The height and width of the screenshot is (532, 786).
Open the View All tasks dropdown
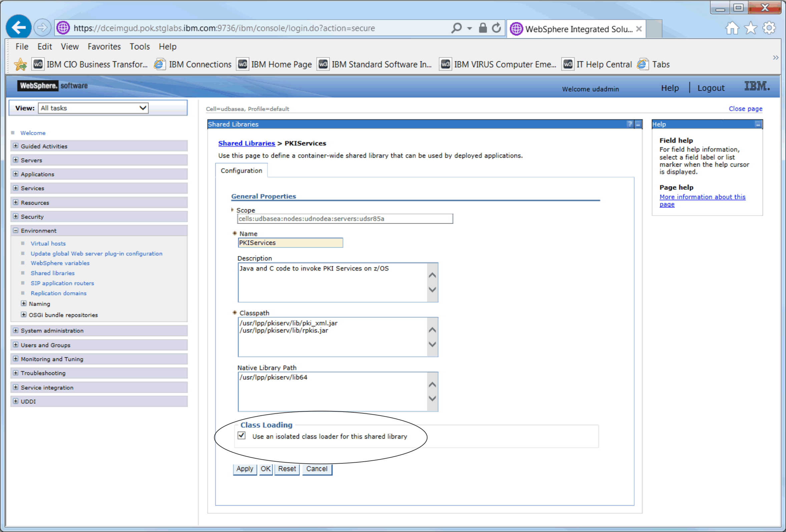pyautogui.click(x=93, y=108)
